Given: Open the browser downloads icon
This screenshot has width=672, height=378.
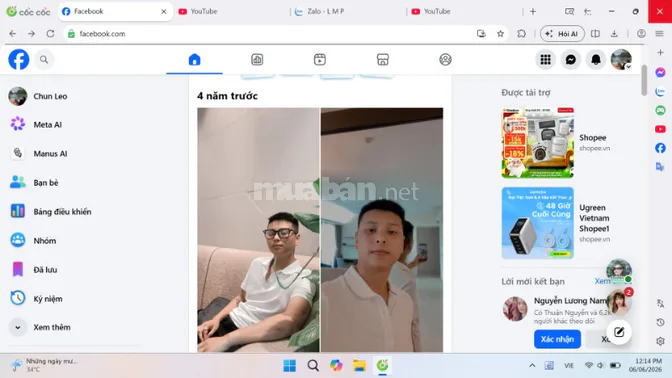Looking at the screenshot, I should coord(614,33).
